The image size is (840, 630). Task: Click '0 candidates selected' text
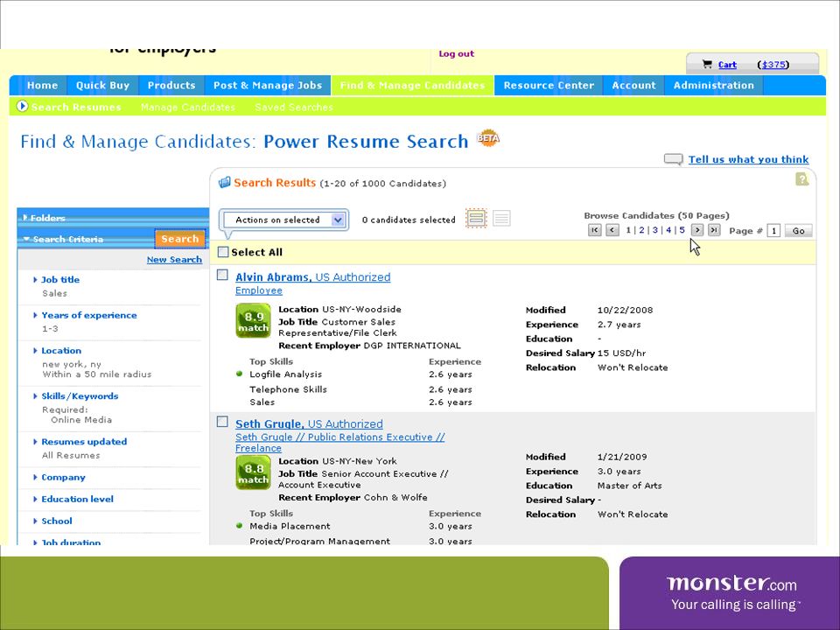(x=409, y=220)
